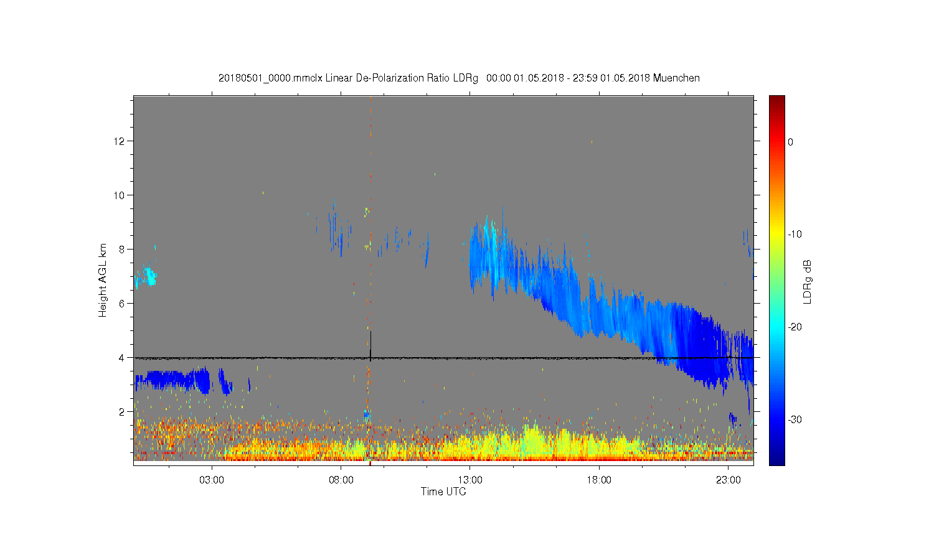Click the height tick label 6
Viewport: 934px width, 560px height.
coord(123,304)
